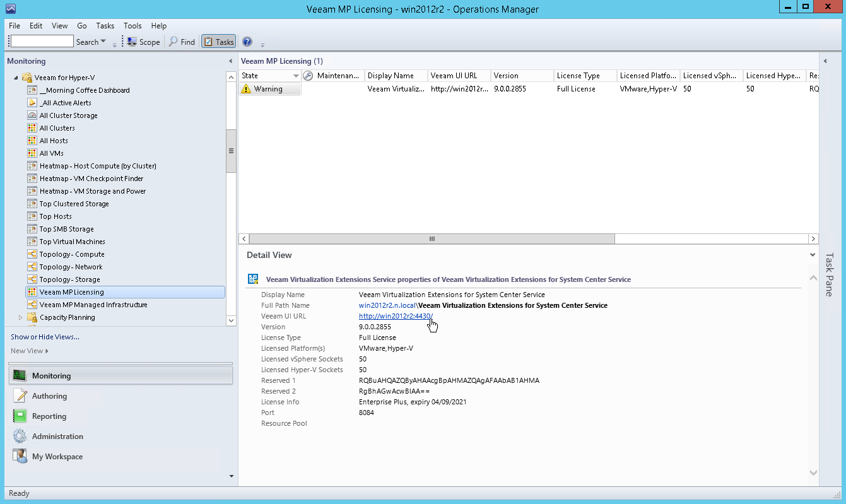Click the blue Help question mark icon
Viewport: 846px width, 504px height.
click(x=247, y=42)
